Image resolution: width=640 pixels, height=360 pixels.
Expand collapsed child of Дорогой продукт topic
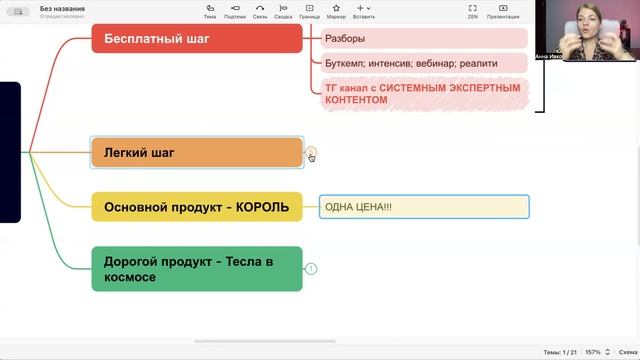pos(311,269)
